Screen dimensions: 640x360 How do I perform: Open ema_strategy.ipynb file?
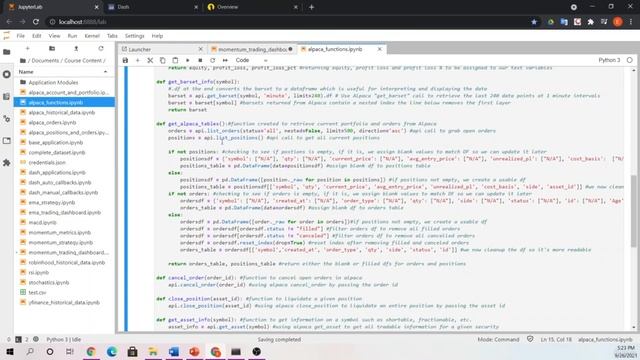(x=63, y=202)
